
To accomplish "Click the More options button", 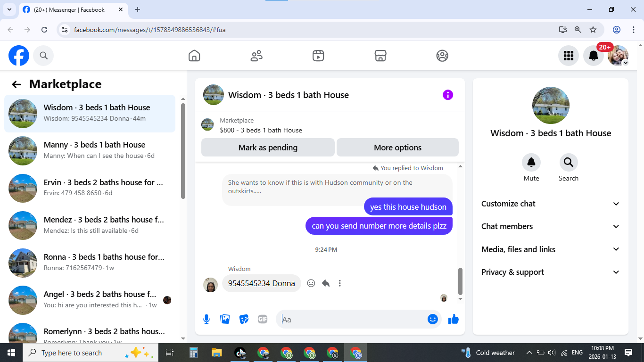I will (397, 148).
